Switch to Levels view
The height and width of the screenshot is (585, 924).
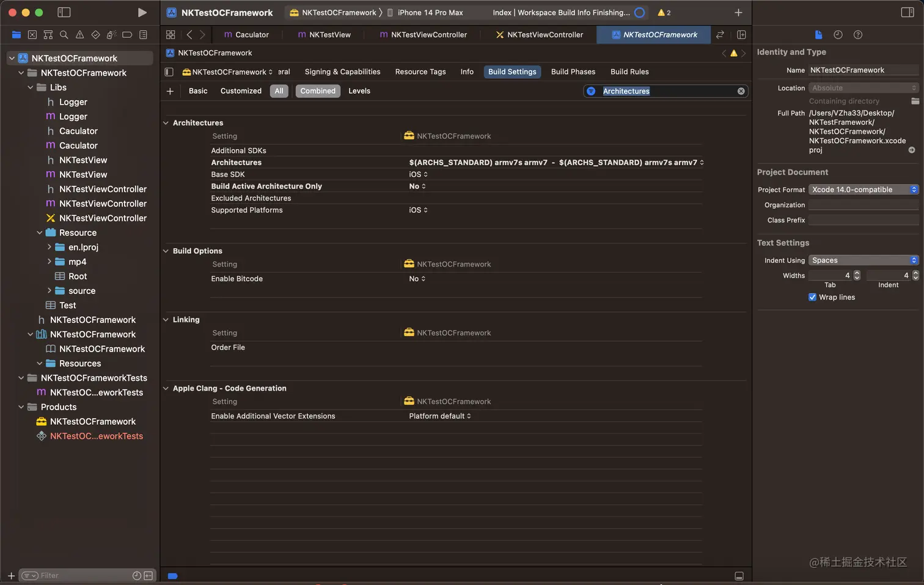(x=359, y=91)
